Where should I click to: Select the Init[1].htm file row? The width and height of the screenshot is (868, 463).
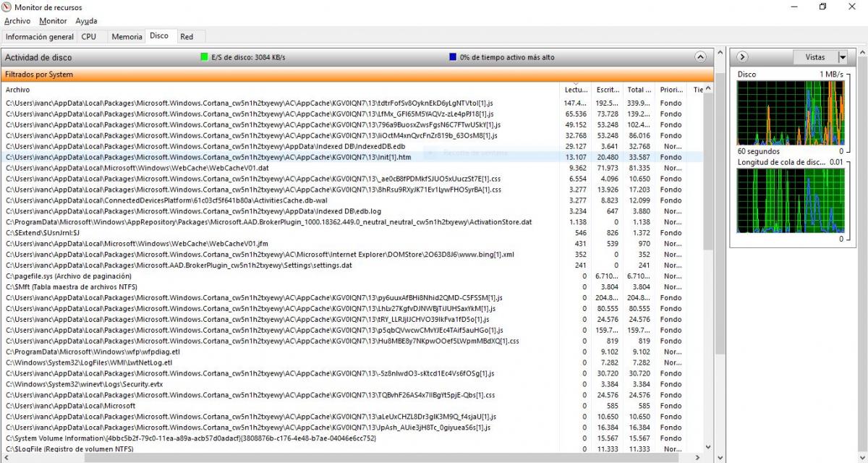click(x=352, y=157)
